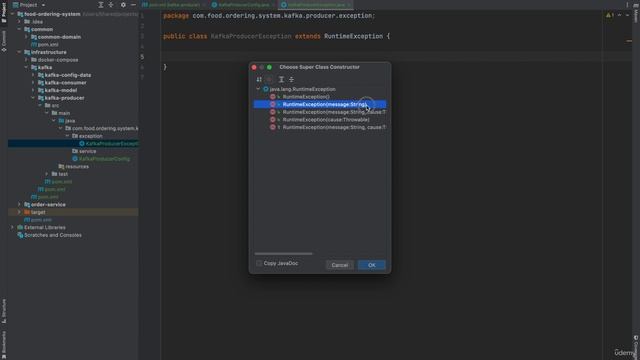Click the editor warning indicator icon
This screenshot has height=360, width=640.
(609, 16)
